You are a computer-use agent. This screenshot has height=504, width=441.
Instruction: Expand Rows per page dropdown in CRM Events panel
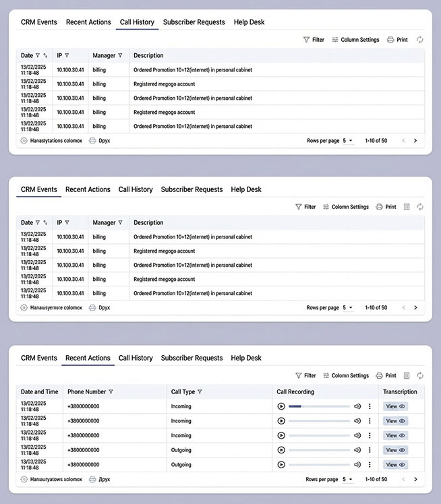click(347, 308)
